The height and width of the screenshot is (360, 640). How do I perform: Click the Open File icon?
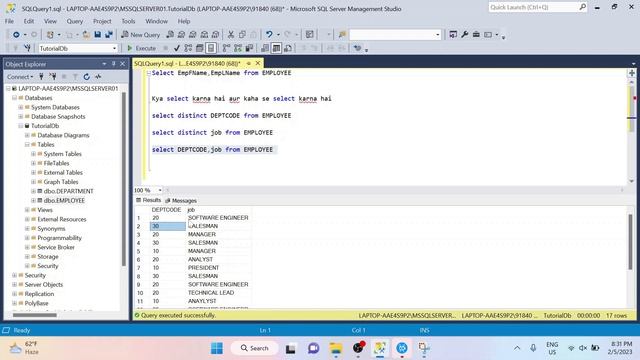[86, 35]
